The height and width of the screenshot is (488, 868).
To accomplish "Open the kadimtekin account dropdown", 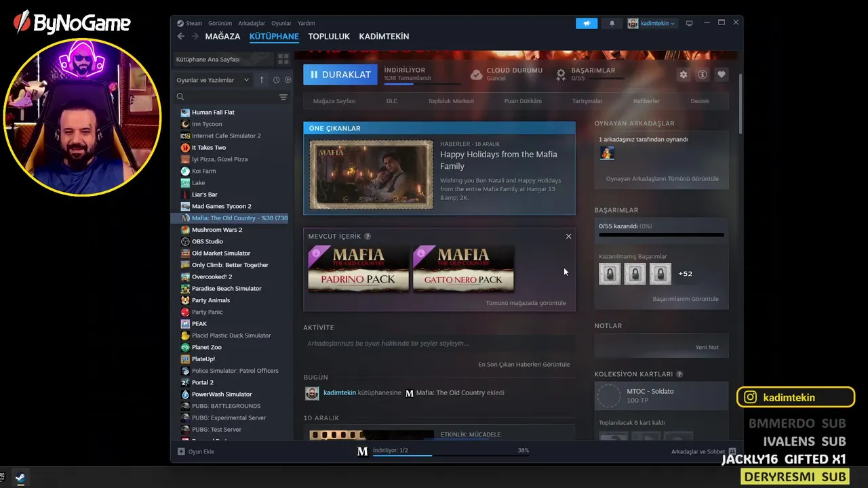I will 651,23.
